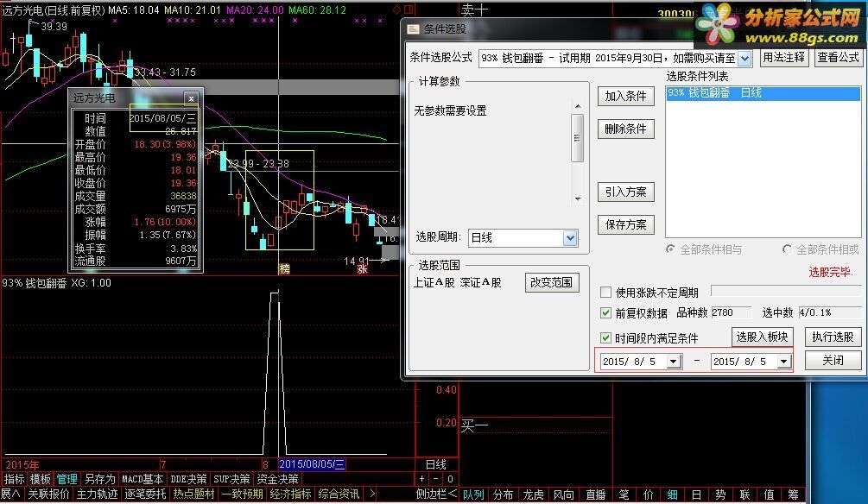
Task: Click the 选股入板块 button
Action: tap(763, 337)
